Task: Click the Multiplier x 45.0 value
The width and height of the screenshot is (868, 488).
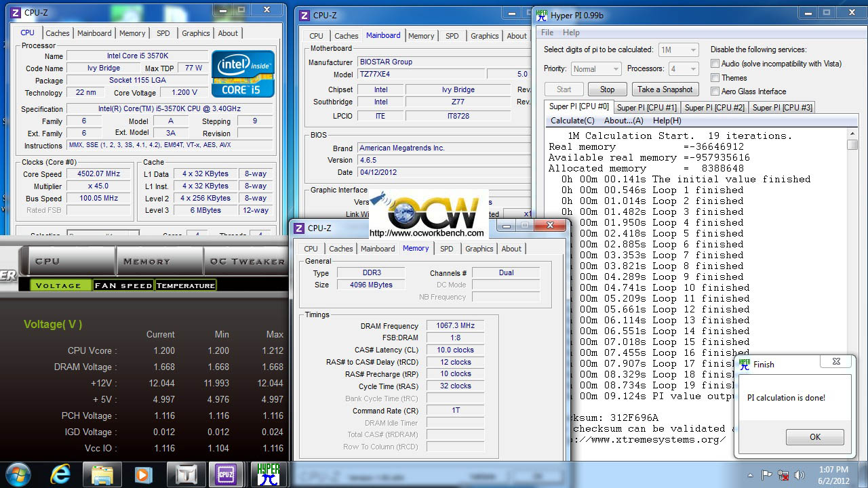Action: click(98, 186)
